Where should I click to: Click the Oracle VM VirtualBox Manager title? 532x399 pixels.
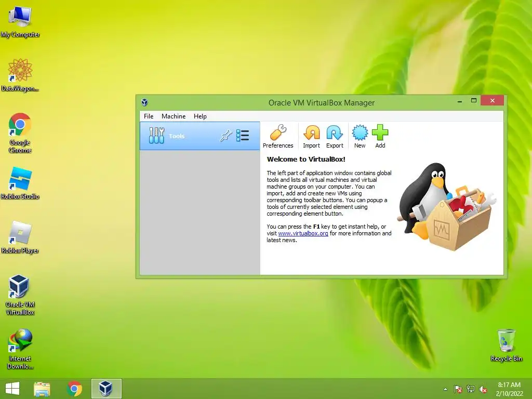click(x=321, y=103)
